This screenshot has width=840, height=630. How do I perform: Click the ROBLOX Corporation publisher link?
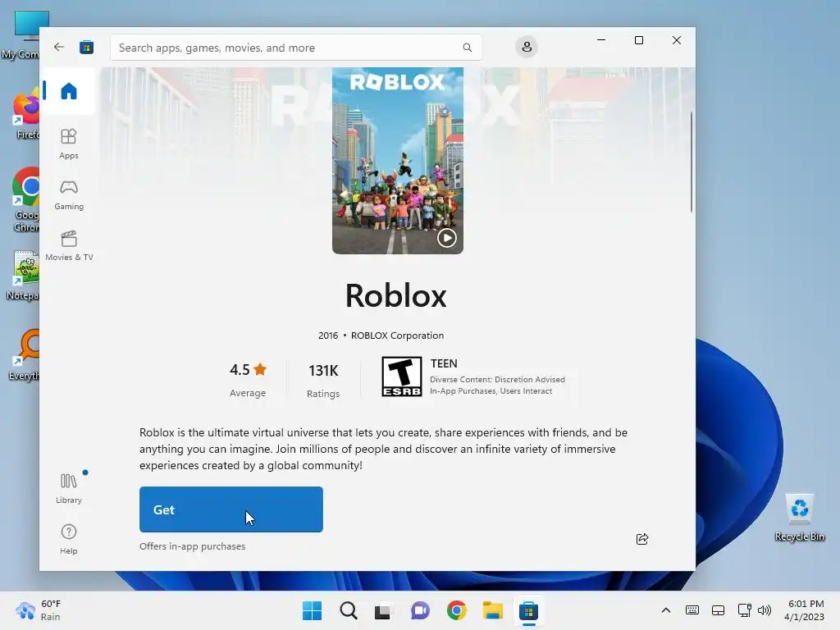(x=398, y=336)
